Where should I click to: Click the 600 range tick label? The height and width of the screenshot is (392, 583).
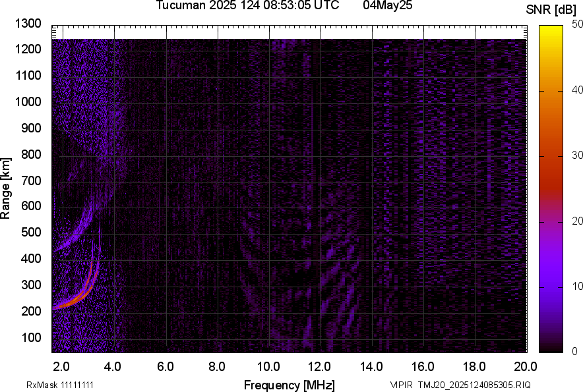pos(31,206)
